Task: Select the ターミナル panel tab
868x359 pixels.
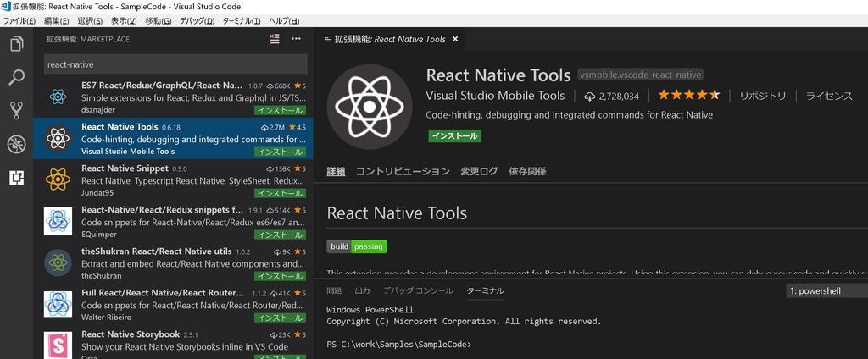Action: (486, 290)
